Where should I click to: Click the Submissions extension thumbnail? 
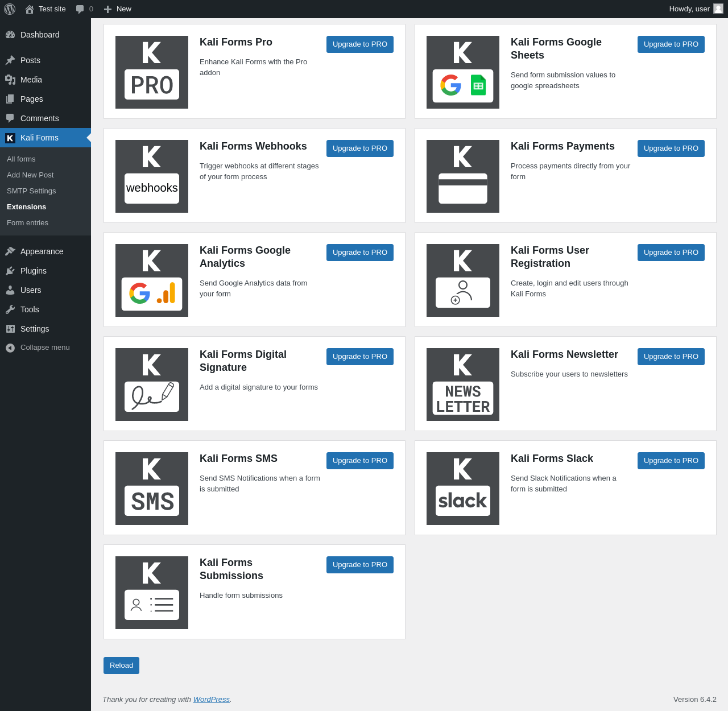pos(152,593)
